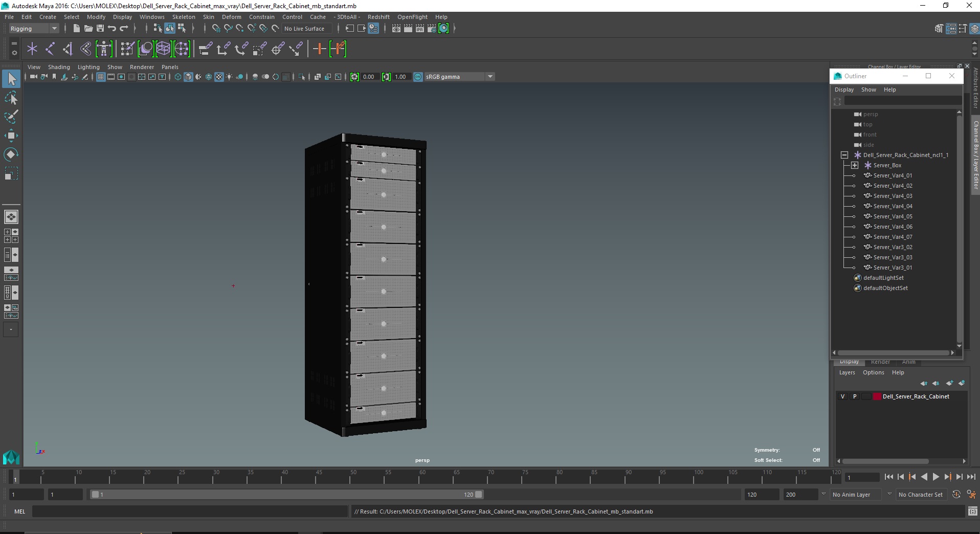Open the Redshift menu

378,17
